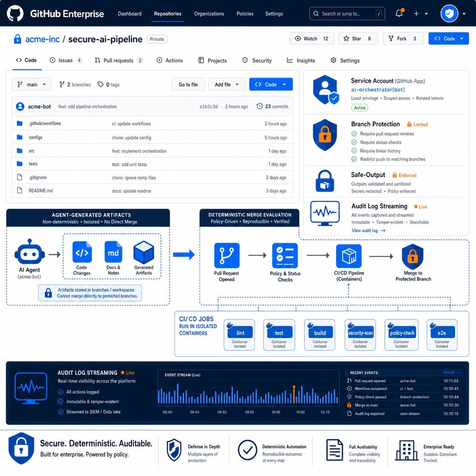Viewport: 476px width, 476px height.
Task: Click the Watch button
Action: (312, 39)
